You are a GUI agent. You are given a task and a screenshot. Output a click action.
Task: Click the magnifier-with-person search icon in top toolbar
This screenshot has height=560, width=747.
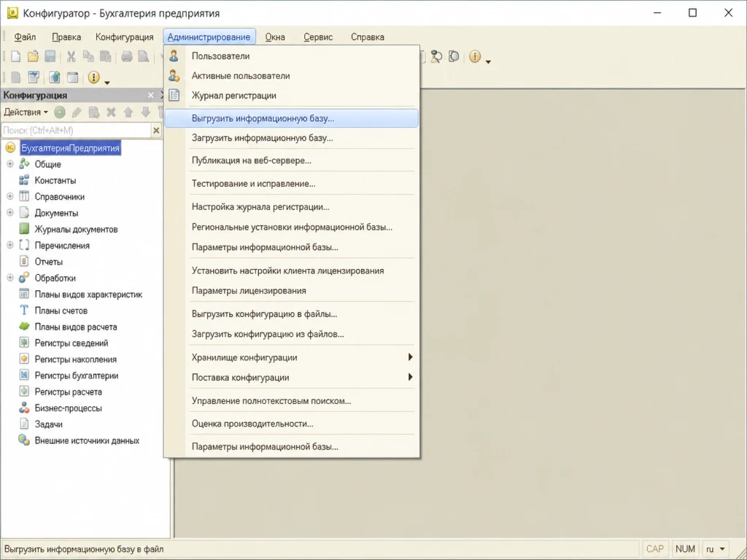pyautogui.click(x=436, y=57)
